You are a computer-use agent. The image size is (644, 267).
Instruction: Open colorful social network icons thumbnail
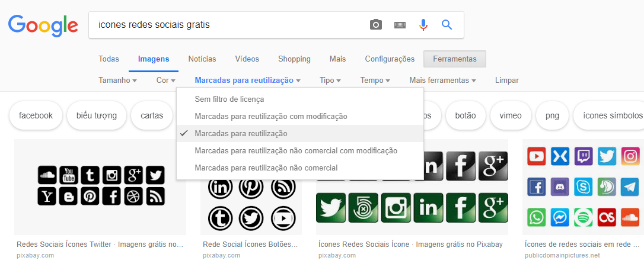click(x=583, y=186)
